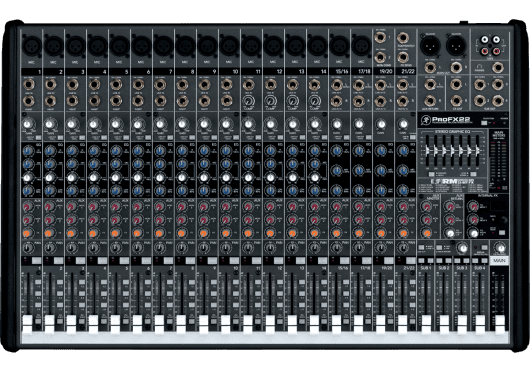This screenshot has width=530, height=371.
Task: Click the channel 8 XLR mic input
Action: [185, 46]
